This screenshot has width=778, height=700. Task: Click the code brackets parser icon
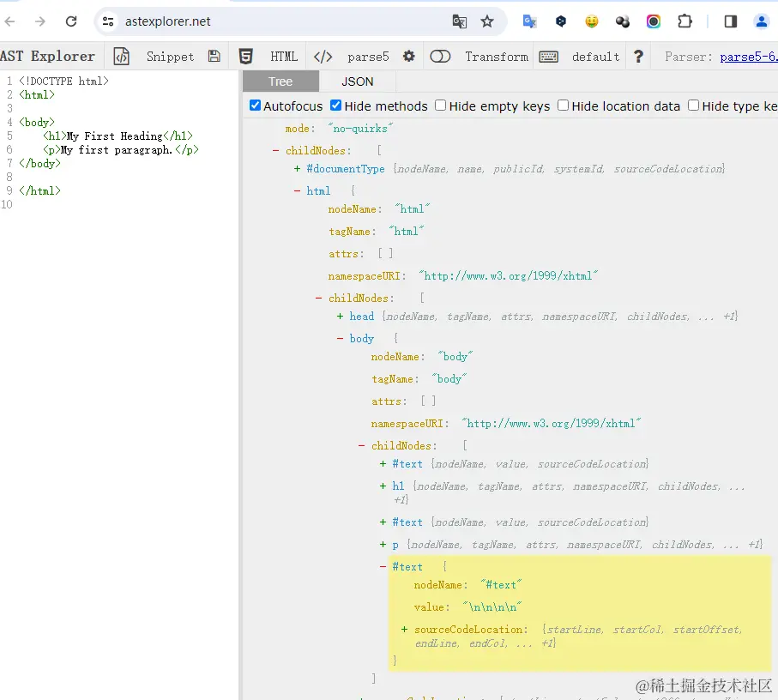pos(323,57)
